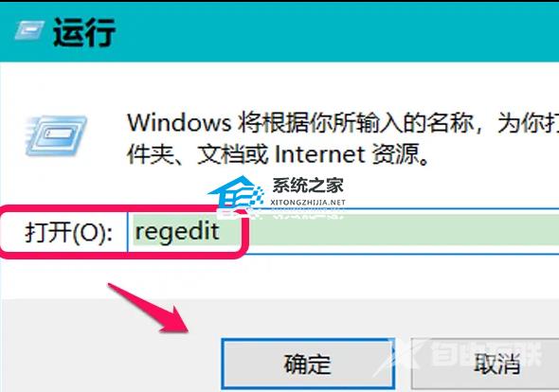Viewport: 559px width, 392px height.
Task: Click the small Run icon in title bar
Action: 29,30
